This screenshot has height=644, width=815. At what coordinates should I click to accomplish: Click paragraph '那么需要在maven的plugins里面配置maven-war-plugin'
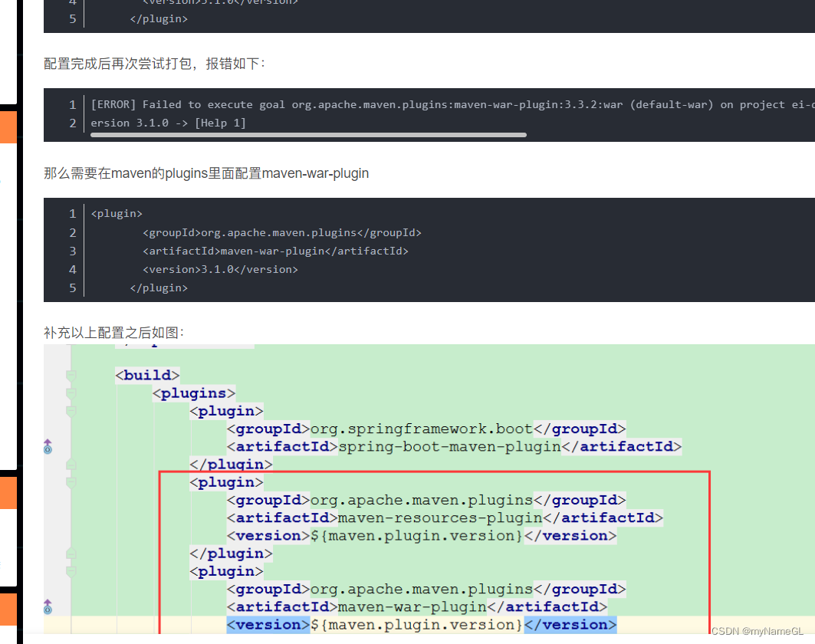(x=206, y=173)
